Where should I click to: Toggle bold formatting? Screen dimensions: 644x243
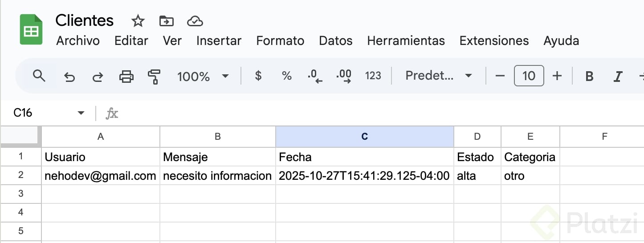(589, 77)
